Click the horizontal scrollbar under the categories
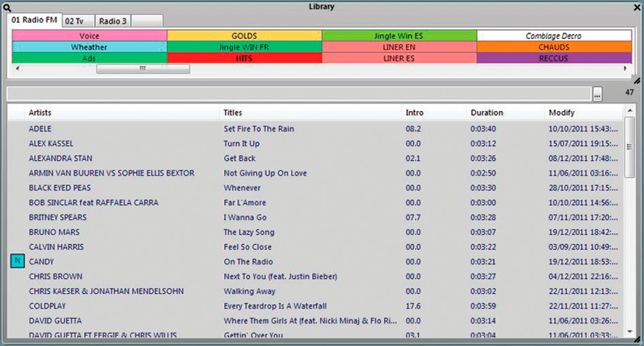The image size is (644, 346). (x=143, y=69)
